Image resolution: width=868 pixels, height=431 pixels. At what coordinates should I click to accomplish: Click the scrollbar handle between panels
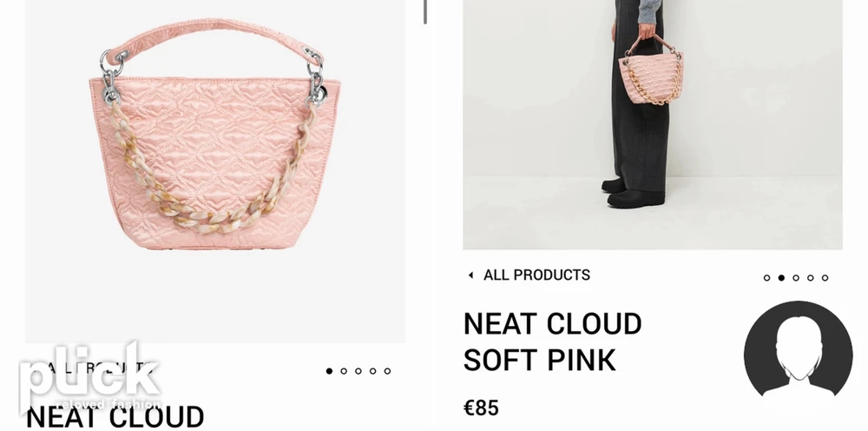click(x=425, y=11)
